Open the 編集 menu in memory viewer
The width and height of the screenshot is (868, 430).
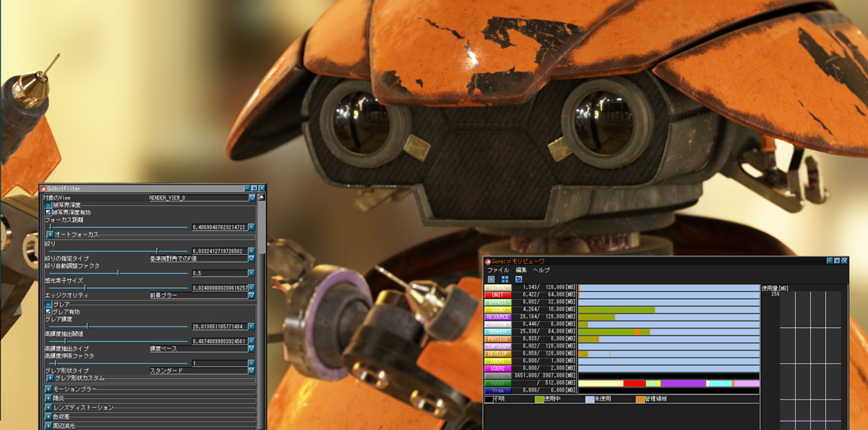522,270
